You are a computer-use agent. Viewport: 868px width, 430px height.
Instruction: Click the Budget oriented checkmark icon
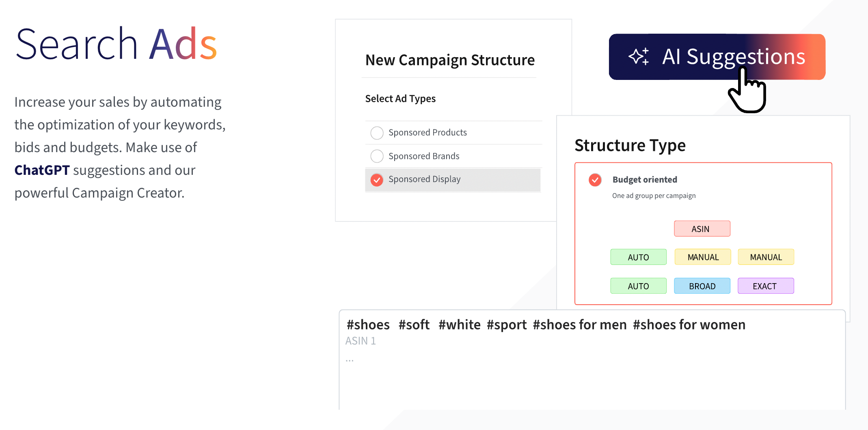pos(595,180)
